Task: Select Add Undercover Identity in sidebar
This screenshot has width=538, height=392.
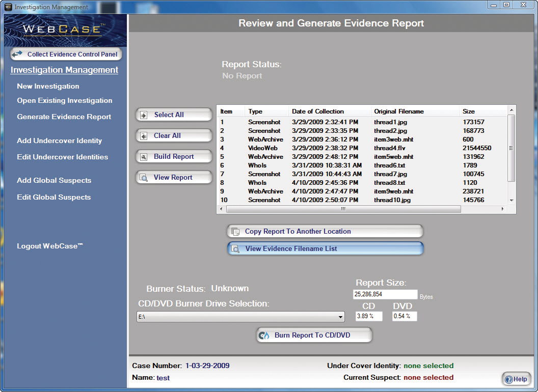Action: coord(59,141)
